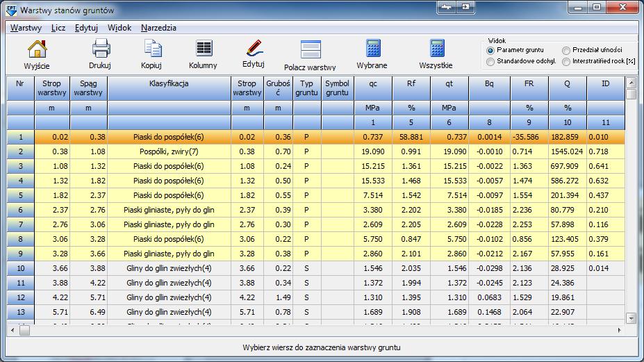Click the vertical scrollbar down arrow
Image resolution: width=644 pixels, height=362 pixels.
point(631,318)
